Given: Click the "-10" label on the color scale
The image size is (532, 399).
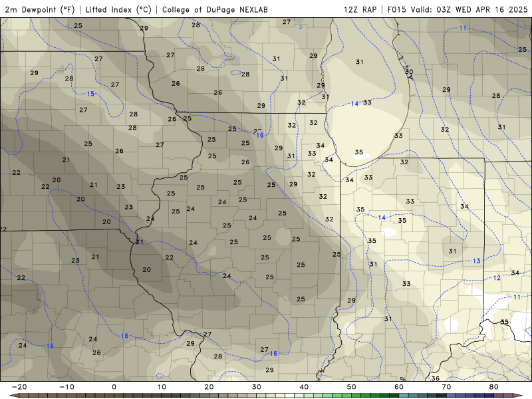Looking at the screenshot, I should tap(66, 387).
